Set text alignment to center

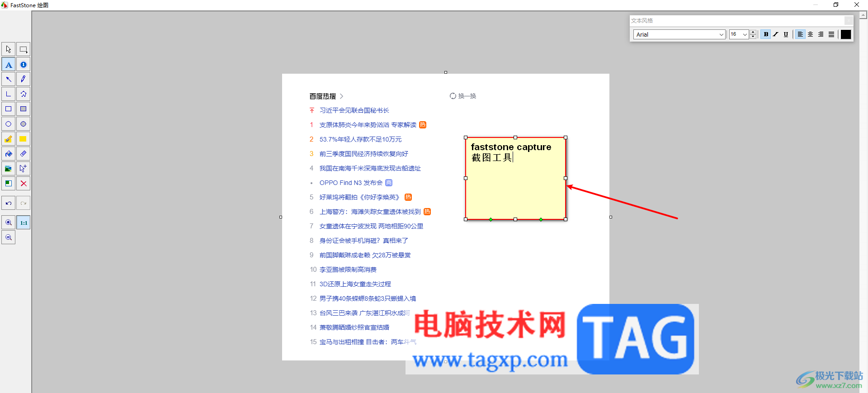811,34
